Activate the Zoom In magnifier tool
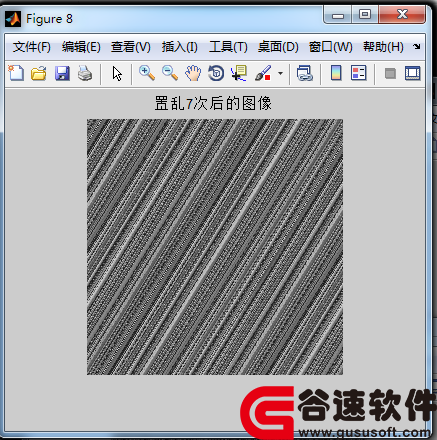437x440 pixels. point(147,73)
